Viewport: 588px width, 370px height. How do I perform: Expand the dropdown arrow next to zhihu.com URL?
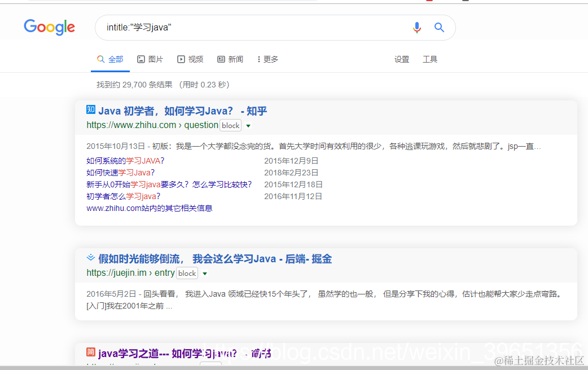pyautogui.click(x=248, y=125)
